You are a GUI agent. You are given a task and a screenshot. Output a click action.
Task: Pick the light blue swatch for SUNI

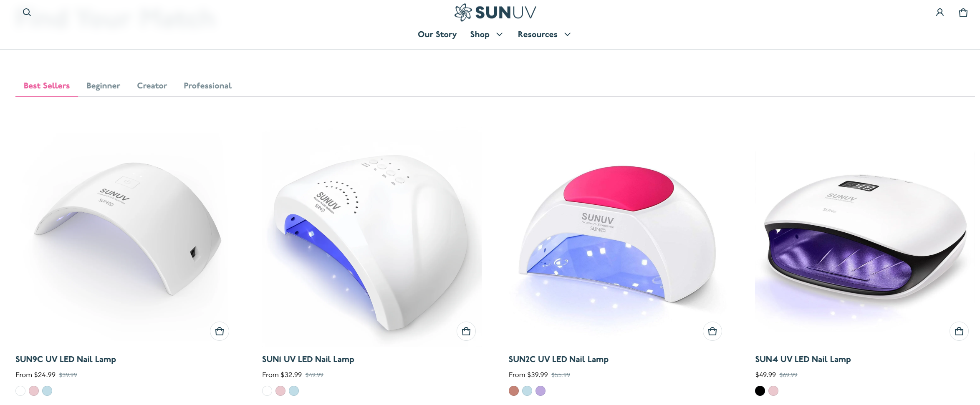(x=294, y=391)
